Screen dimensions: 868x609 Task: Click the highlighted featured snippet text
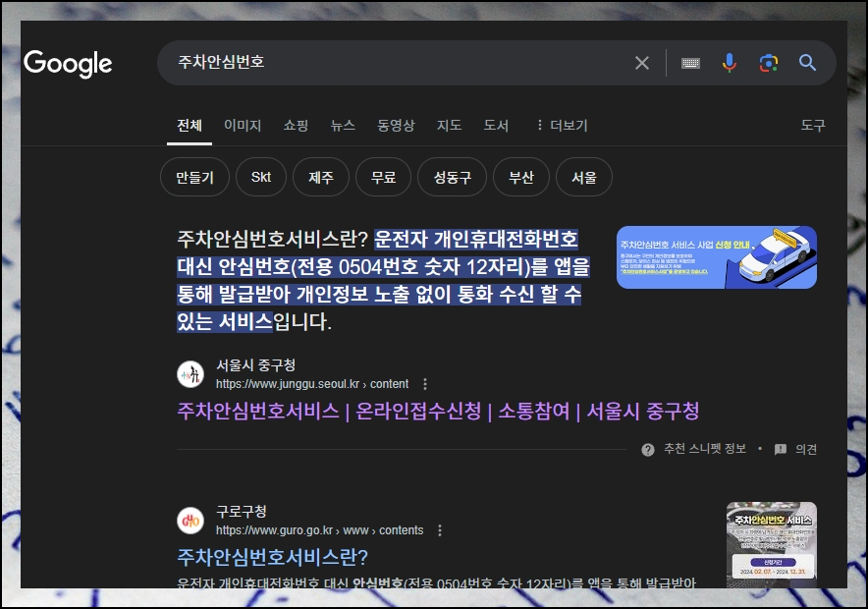pyautogui.click(x=383, y=280)
